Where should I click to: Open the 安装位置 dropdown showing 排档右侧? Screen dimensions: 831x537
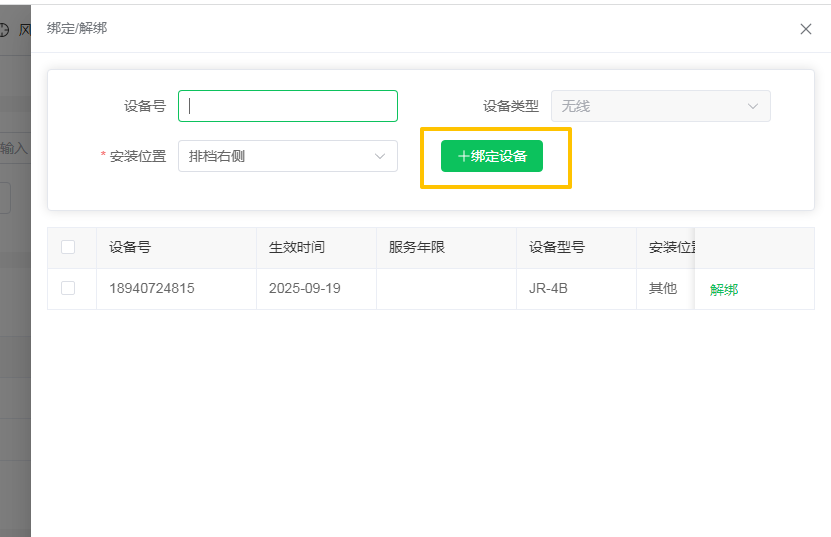pos(288,156)
